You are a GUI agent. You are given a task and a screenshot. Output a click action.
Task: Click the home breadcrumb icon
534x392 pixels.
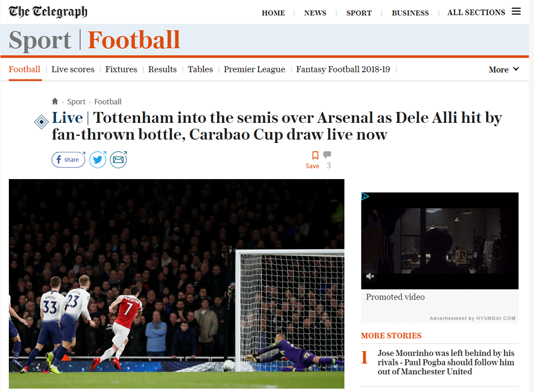(55, 101)
